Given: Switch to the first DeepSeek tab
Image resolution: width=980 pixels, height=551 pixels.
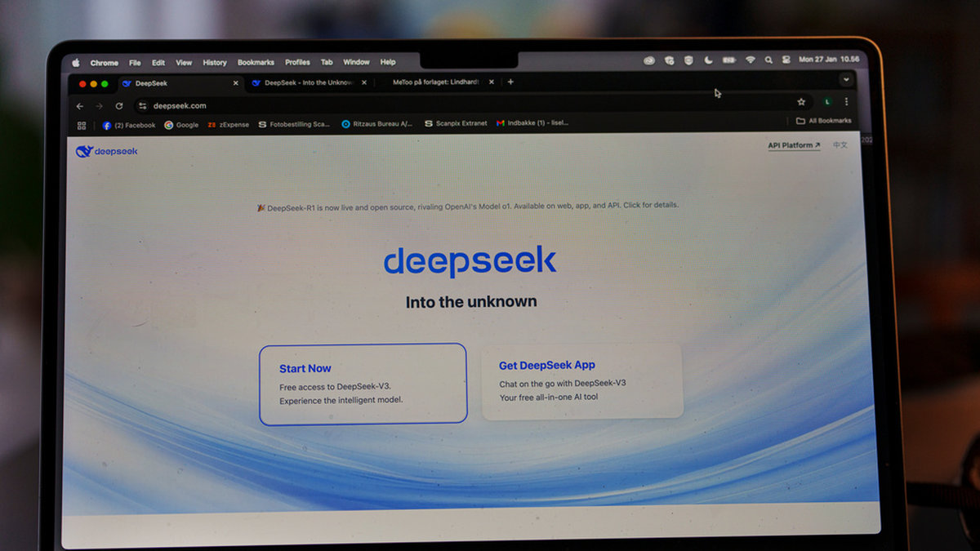Looking at the screenshot, I should (x=180, y=83).
